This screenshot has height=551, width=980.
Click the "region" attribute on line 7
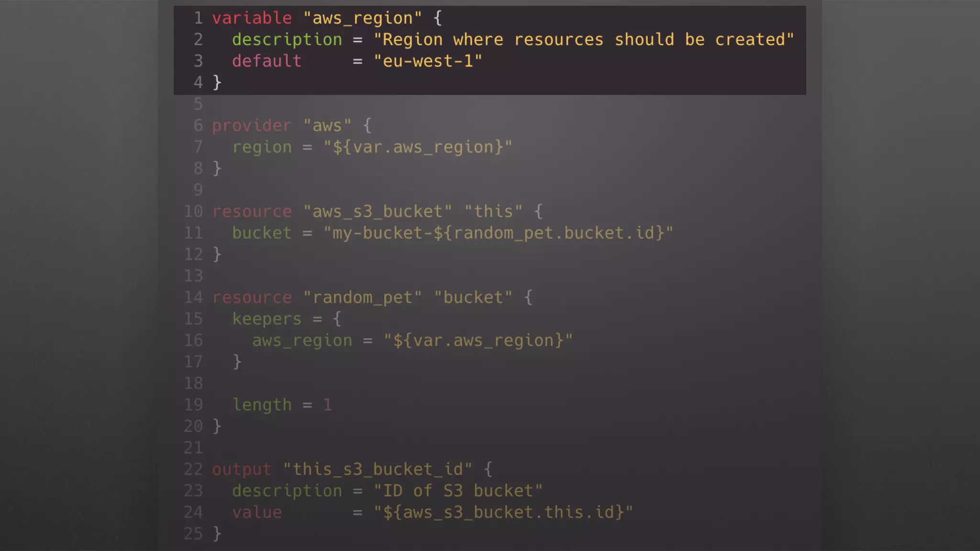pyautogui.click(x=262, y=147)
